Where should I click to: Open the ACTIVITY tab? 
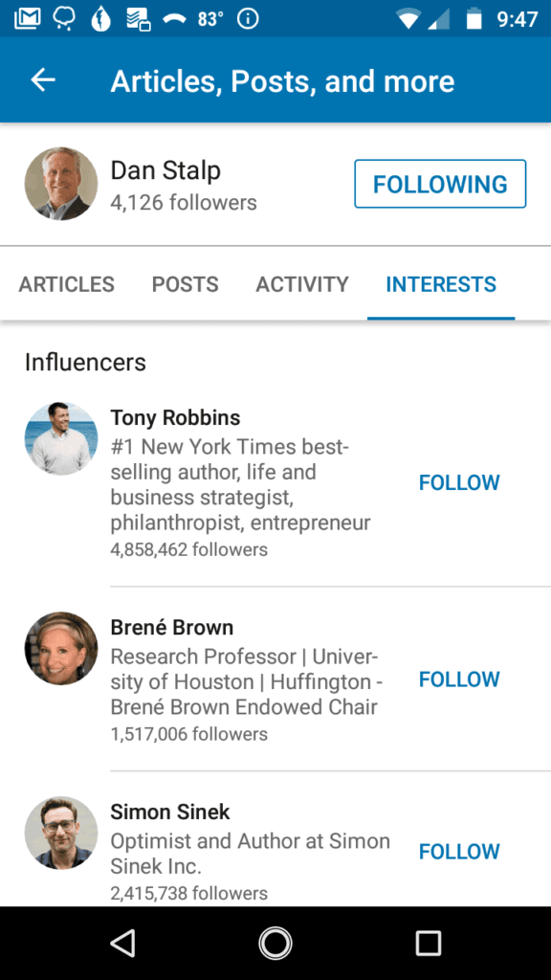click(x=301, y=284)
